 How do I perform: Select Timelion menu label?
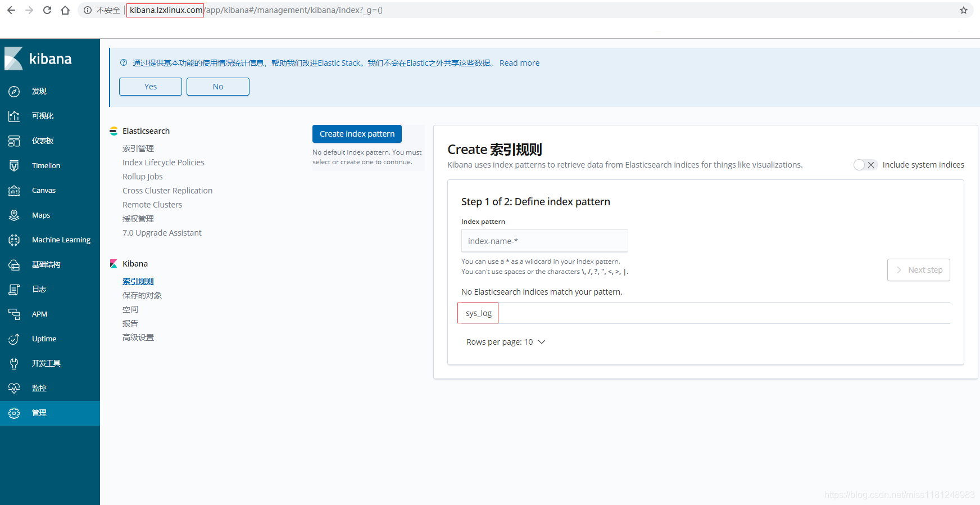coord(46,165)
